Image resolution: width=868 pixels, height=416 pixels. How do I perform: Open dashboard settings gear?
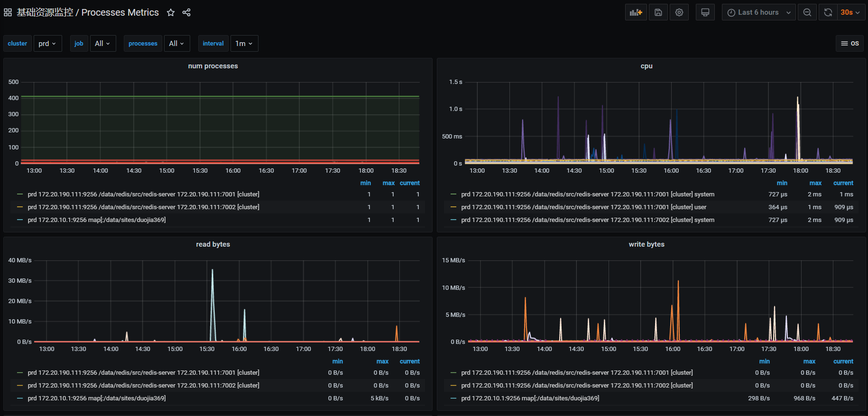tap(679, 12)
